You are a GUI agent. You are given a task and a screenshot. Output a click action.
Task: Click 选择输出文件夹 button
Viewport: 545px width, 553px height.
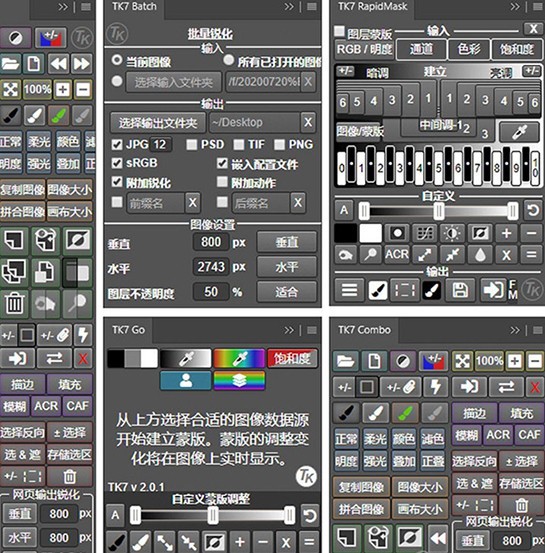tap(158, 123)
